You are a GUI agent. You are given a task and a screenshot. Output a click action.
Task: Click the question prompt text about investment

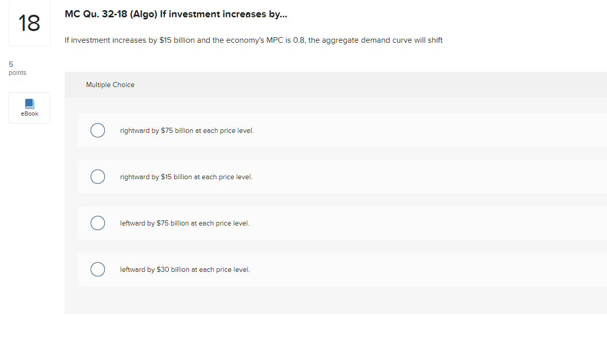[253, 40]
